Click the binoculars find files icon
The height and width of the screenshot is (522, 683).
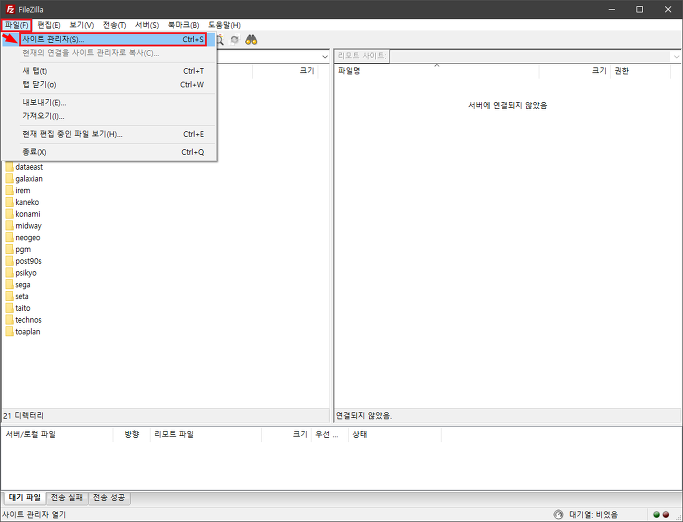coord(251,40)
